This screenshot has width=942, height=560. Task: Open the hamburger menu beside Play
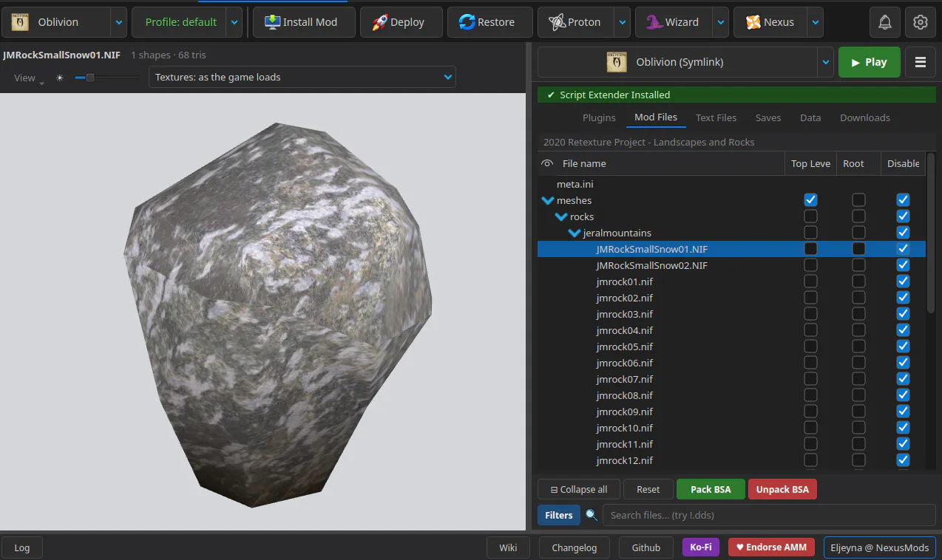(921, 62)
